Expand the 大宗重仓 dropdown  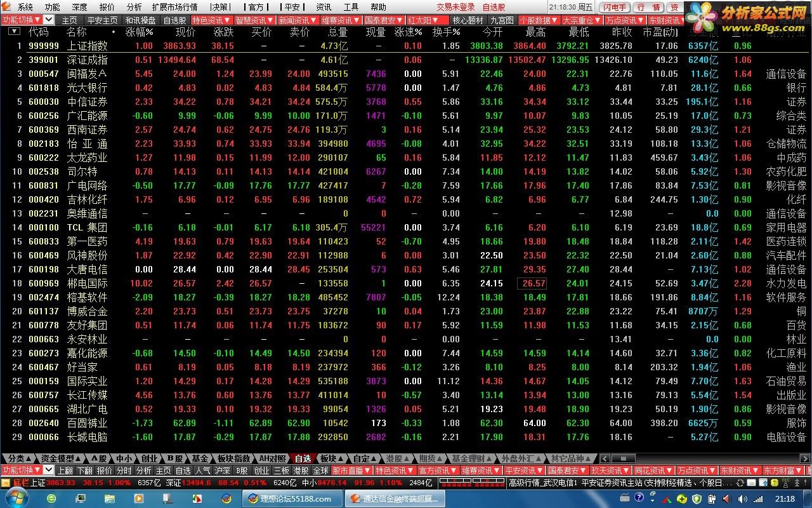tap(582, 20)
